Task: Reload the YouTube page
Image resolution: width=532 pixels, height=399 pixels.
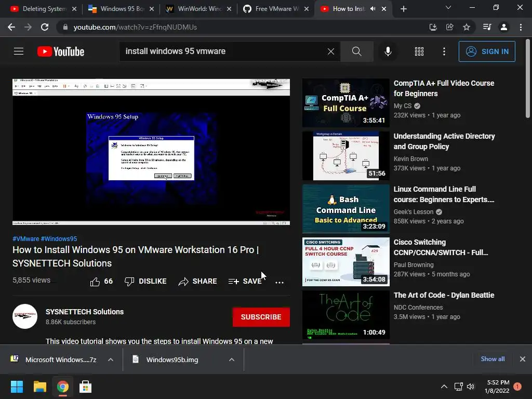Action: pos(45,27)
